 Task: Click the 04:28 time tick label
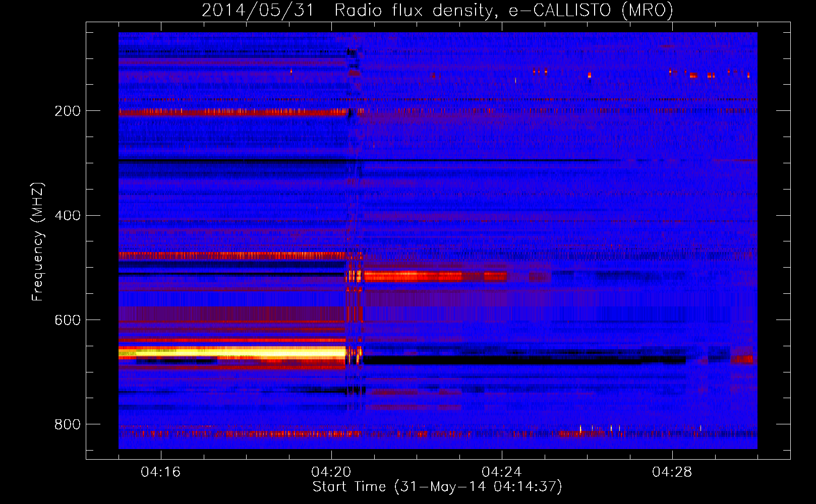(672, 472)
